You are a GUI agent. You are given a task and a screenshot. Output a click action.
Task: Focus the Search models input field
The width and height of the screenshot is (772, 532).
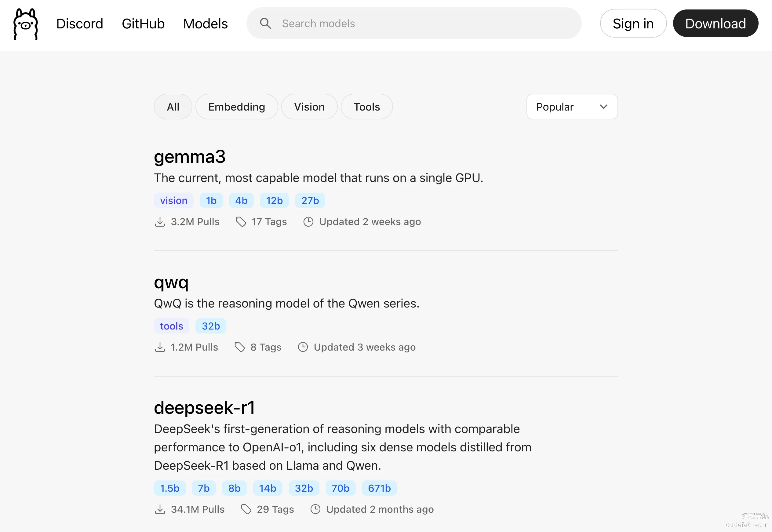[414, 23]
